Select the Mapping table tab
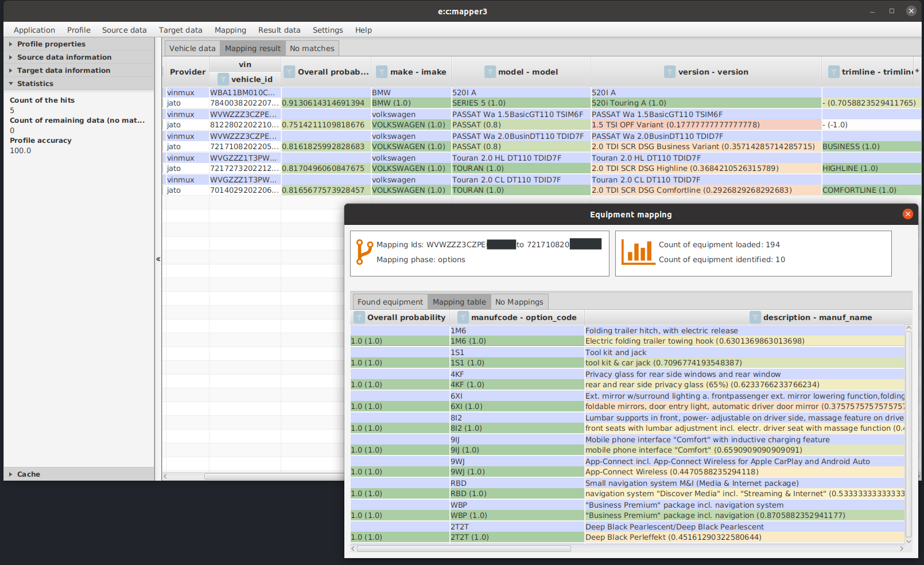Image resolution: width=924 pixels, height=565 pixels. tap(459, 302)
